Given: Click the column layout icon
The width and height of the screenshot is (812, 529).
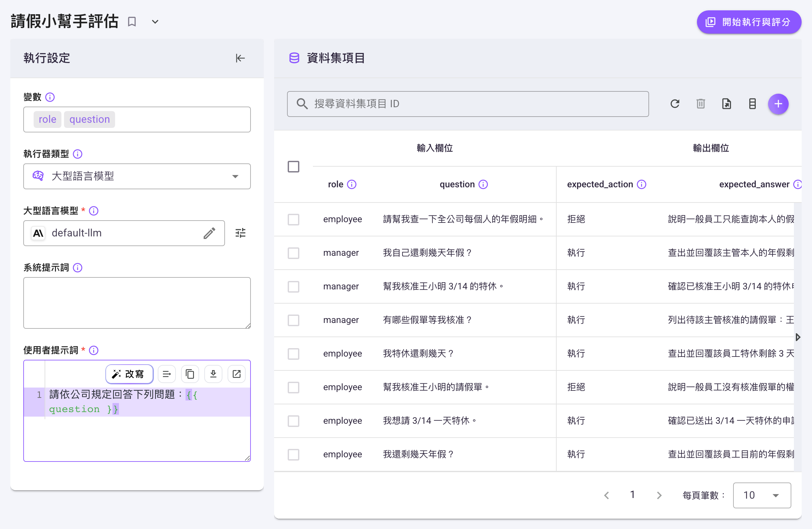Looking at the screenshot, I should pos(752,104).
